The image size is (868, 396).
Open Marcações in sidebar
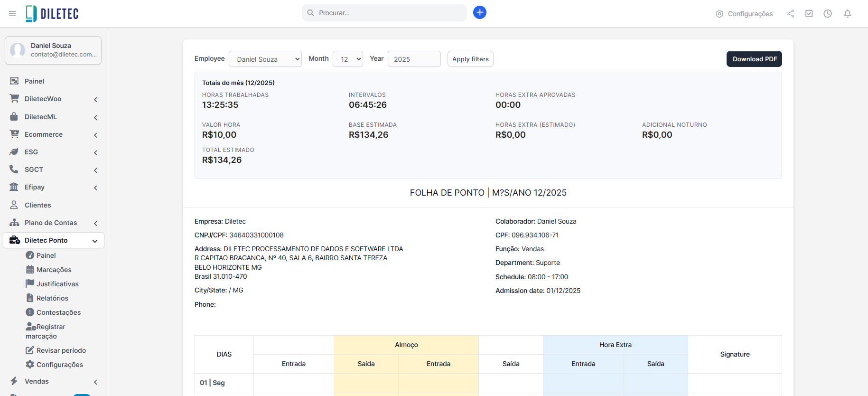click(54, 270)
